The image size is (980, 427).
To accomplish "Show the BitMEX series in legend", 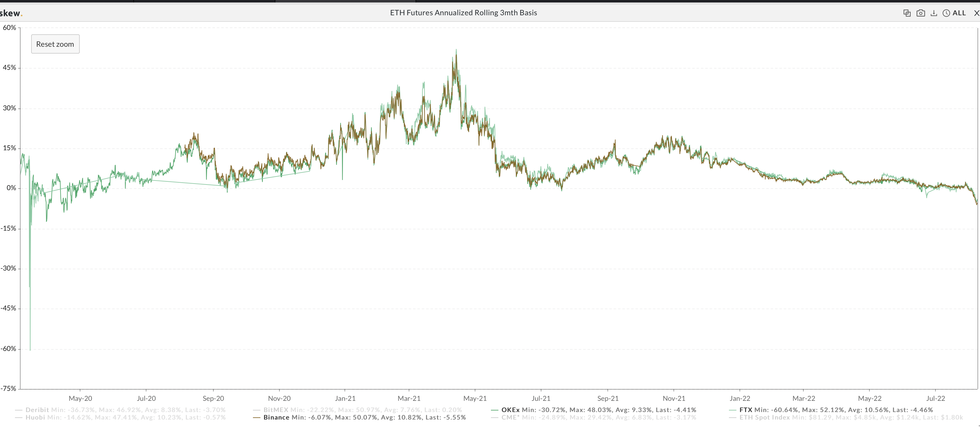I will point(358,410).
